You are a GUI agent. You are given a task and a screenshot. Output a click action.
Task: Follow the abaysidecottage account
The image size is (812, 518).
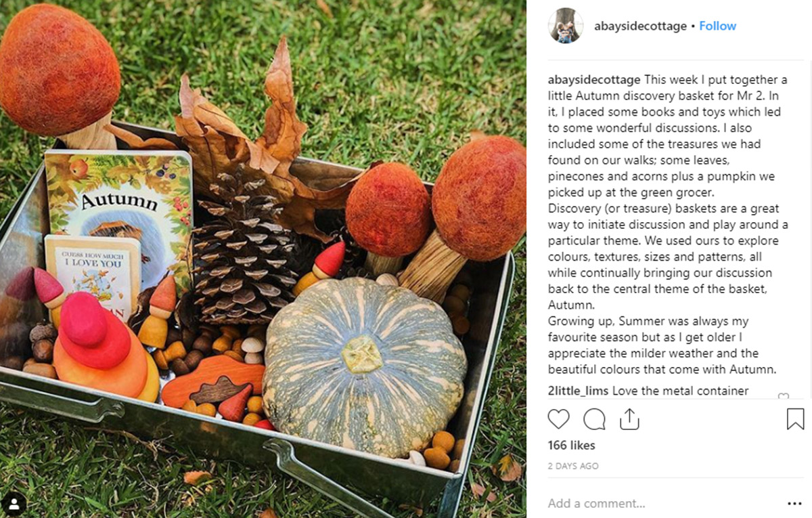pyautogui.click(x=717, y=26)
